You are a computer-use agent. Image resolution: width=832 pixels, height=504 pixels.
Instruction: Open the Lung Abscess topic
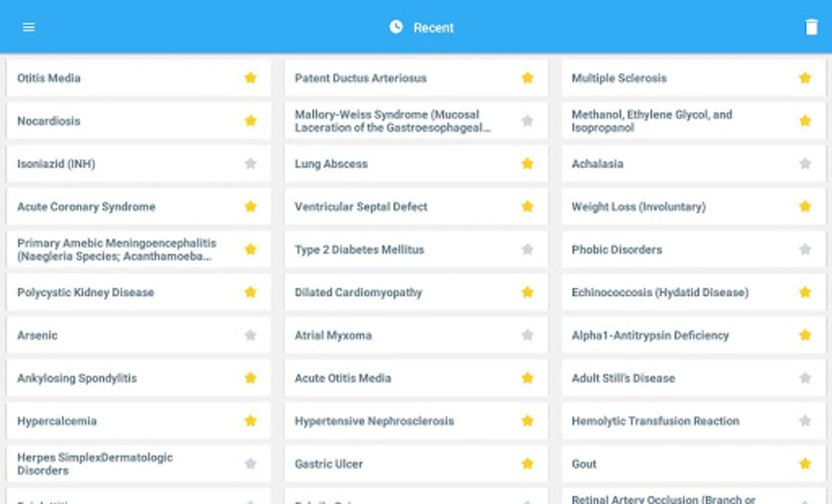pyautogui.click(x=416, y=164)
